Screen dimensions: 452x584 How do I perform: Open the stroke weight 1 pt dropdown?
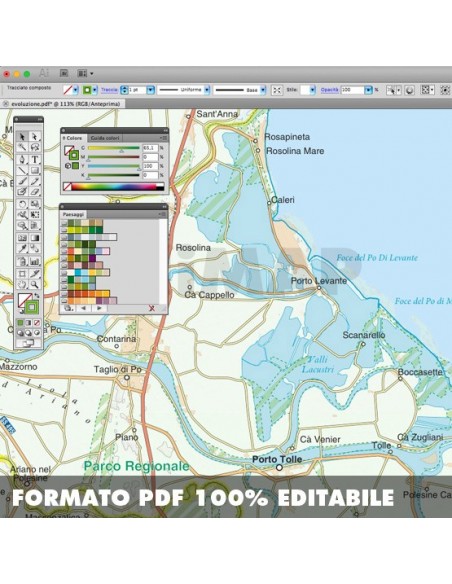point(150,90)
